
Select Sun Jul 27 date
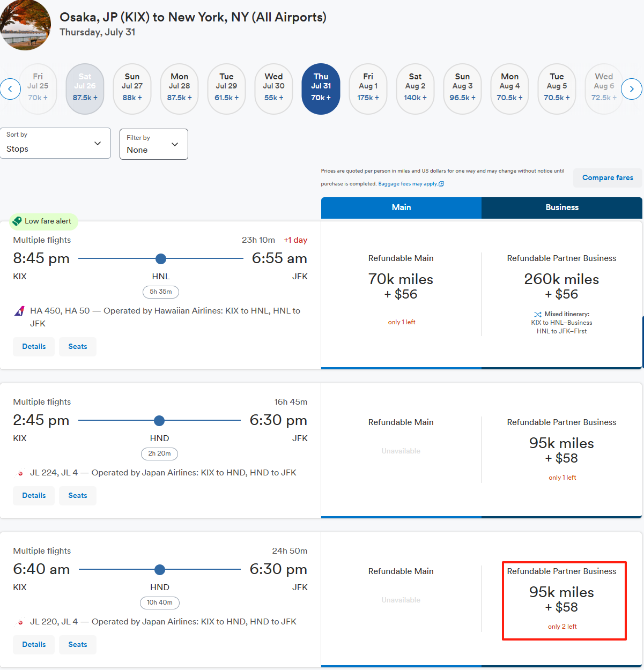click(x=132, y=89)
